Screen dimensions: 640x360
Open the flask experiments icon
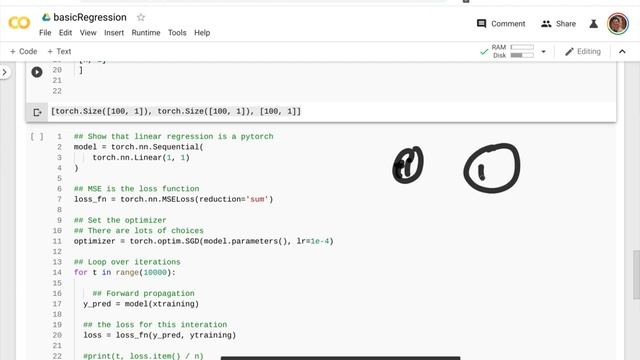593,24
